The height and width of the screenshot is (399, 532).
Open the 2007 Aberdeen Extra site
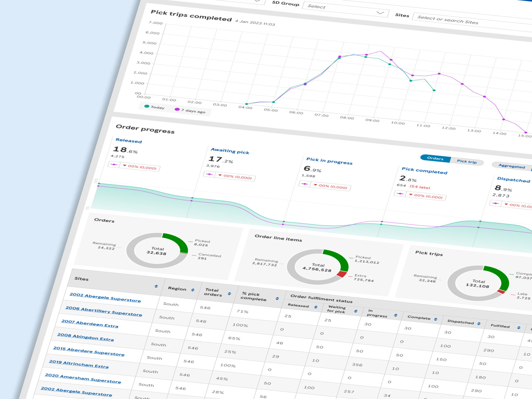(89, 324)
